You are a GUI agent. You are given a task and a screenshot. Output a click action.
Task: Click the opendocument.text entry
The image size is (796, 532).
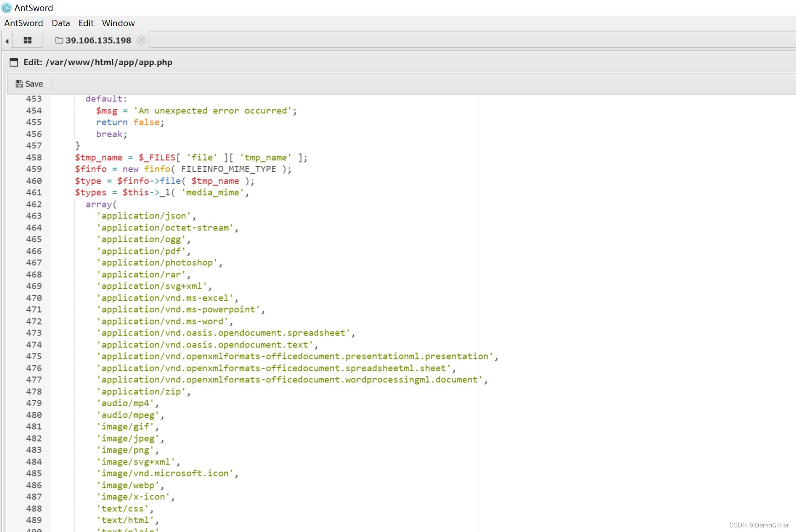coord(204,345)
